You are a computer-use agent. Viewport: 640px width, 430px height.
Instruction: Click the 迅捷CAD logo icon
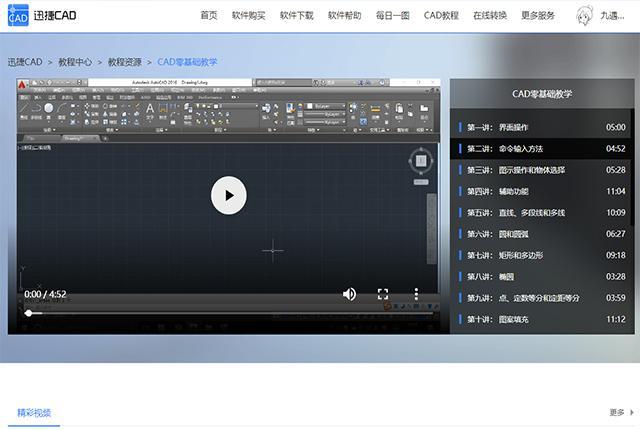tap(18, 16)
